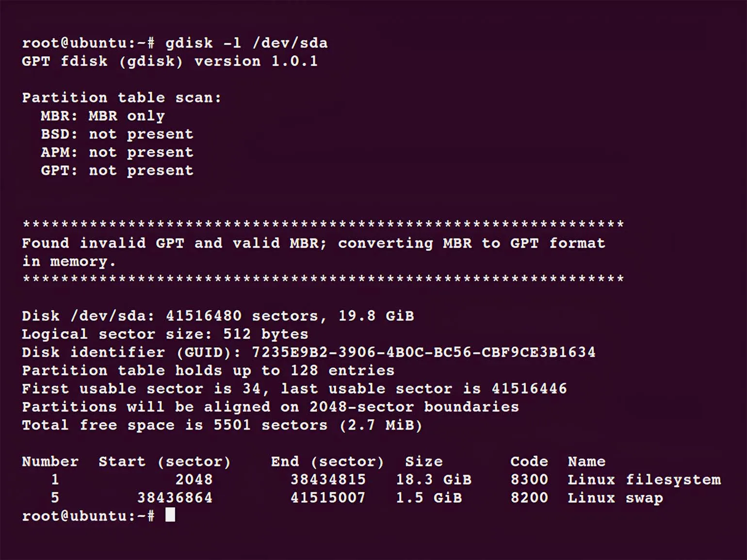
Task: Click the disk sector count 41516480
Action: point(203,316)
